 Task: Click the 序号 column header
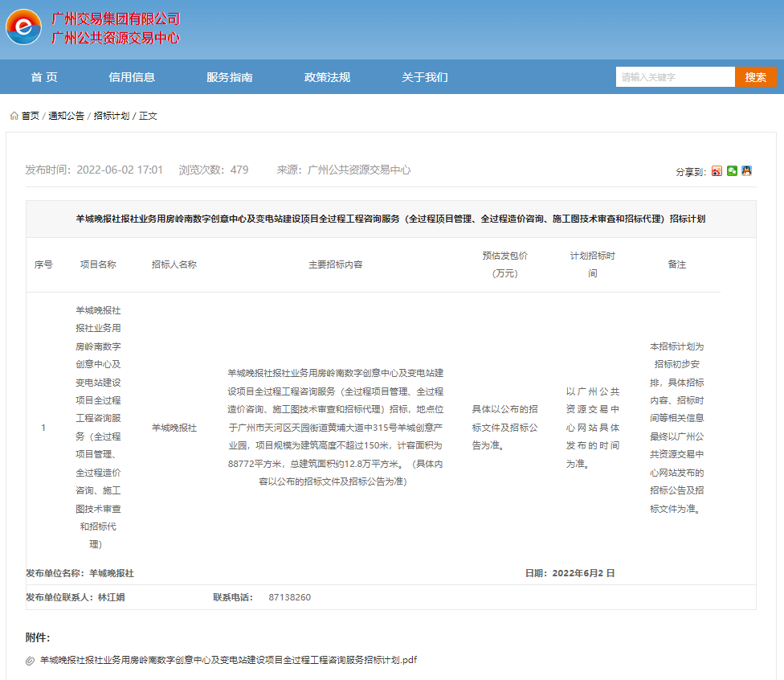click(x=43, y=264)
